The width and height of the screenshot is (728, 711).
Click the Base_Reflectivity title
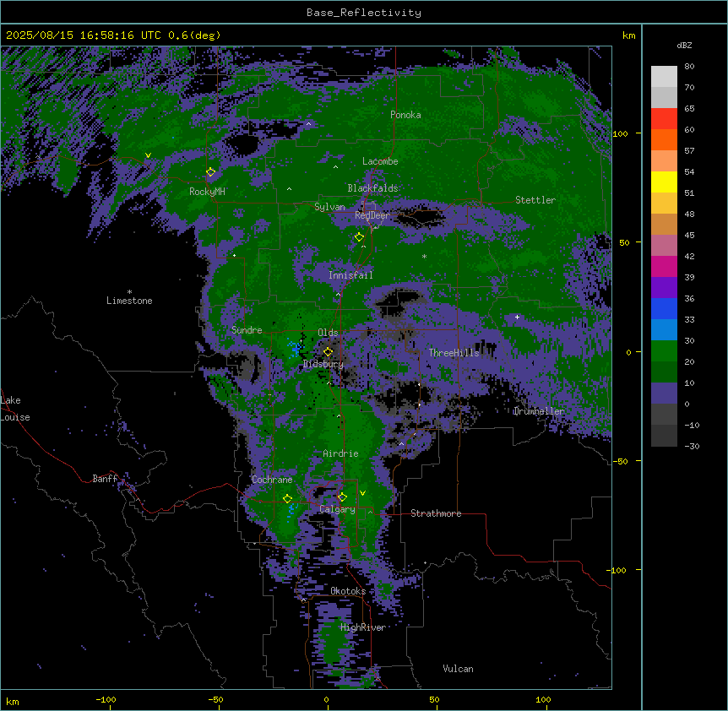click(364, 13)
